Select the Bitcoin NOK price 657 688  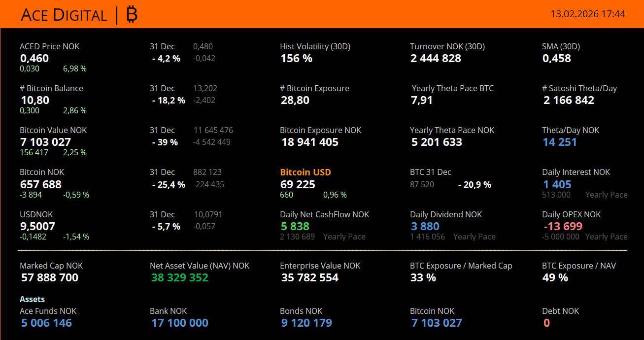click(41, 184)
